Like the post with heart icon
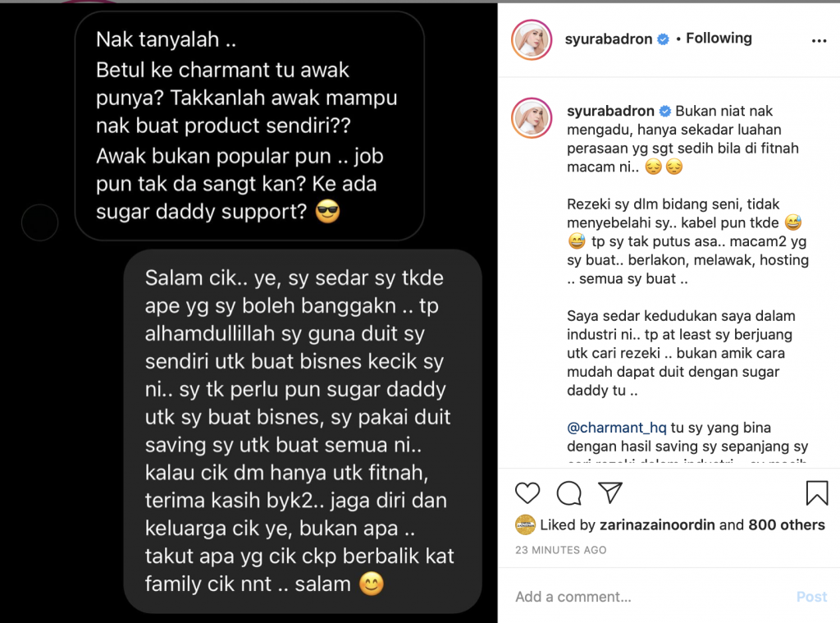This screenshot has height=623, width=840. click(527, 492)
